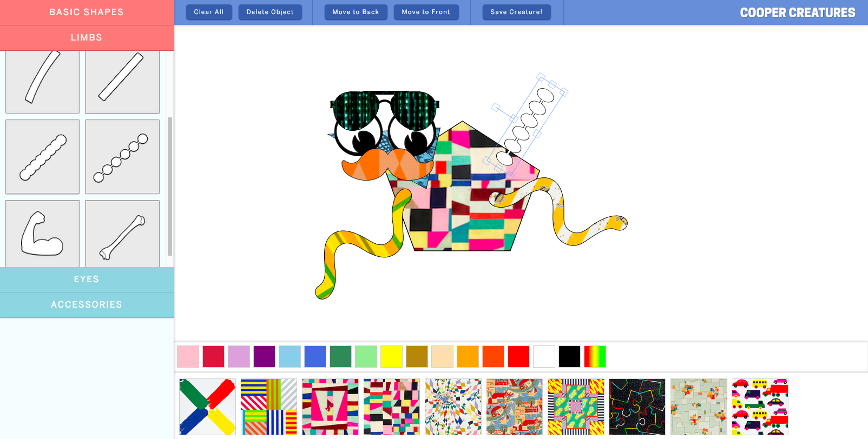
Task: Choose the bumpy caterpillar limb shape
Action: pyautogui.click(x=42, y=157)
